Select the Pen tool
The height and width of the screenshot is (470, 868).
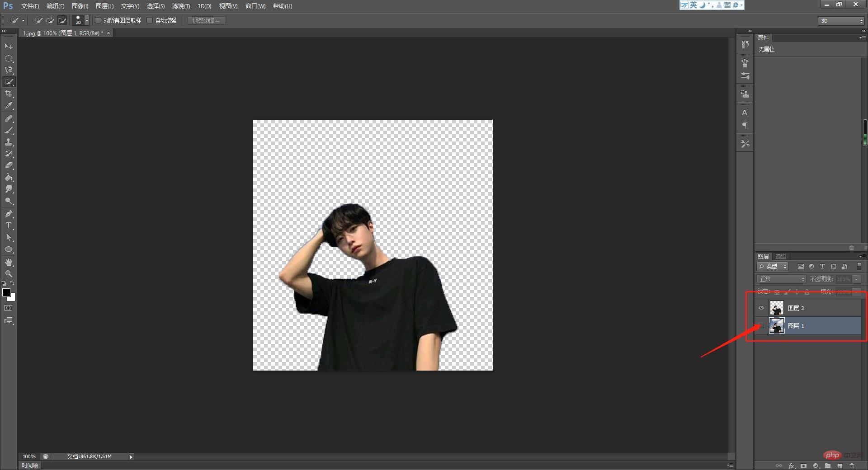coord(9,213)
